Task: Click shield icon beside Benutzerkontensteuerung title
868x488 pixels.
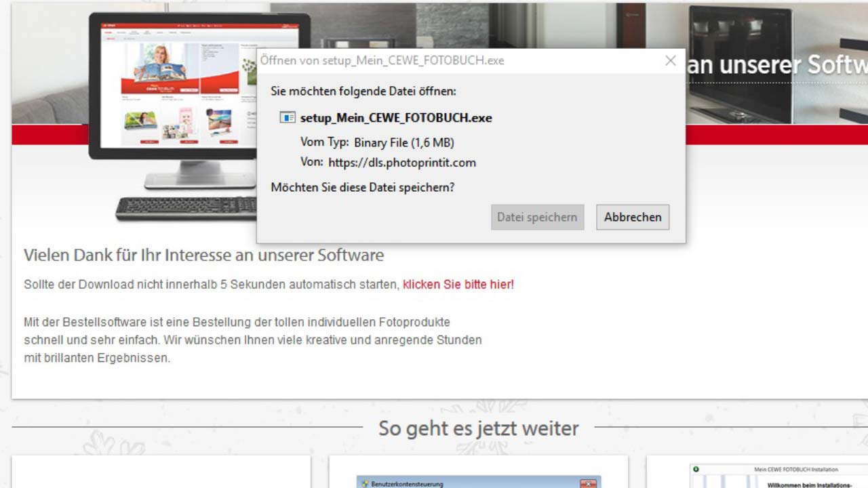Action: point(364,484)
